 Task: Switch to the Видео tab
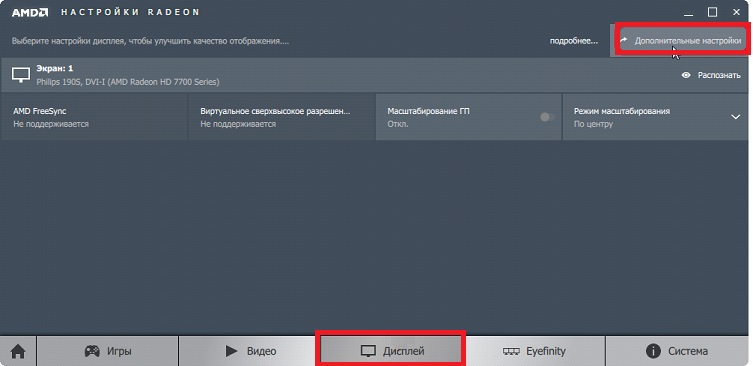[248, 351]
